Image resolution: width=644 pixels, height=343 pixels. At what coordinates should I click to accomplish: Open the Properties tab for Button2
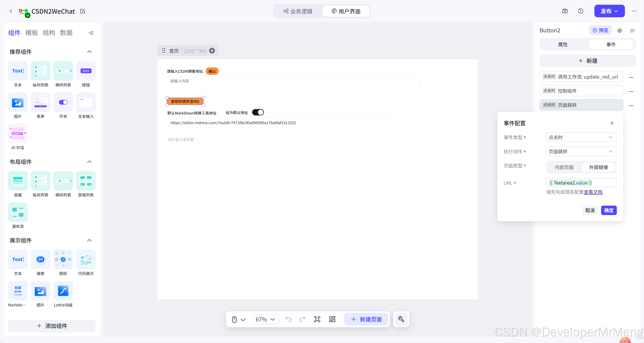click(563, 44)
